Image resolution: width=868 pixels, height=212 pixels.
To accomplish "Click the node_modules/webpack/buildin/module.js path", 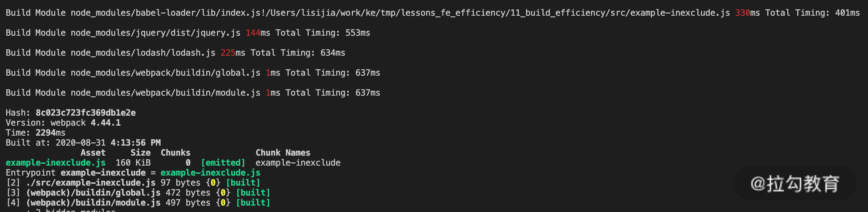I will [165, 93].
